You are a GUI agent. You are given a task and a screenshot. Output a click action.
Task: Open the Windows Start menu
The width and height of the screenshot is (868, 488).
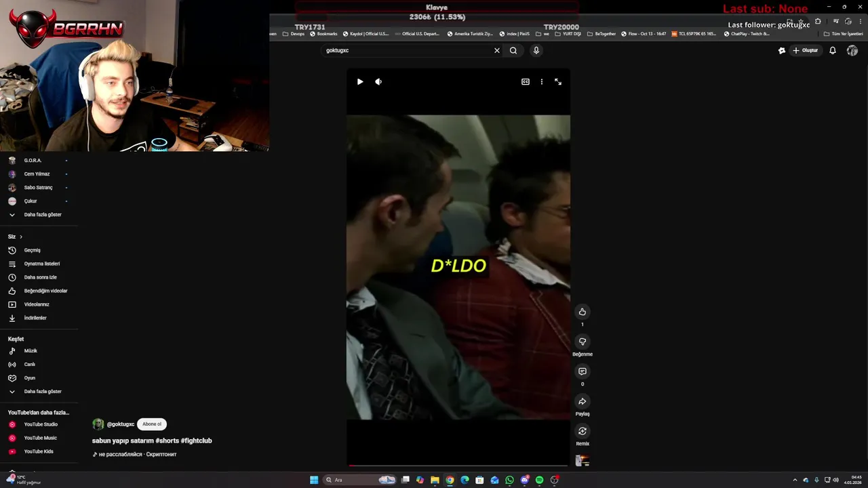tap(314, 480)
